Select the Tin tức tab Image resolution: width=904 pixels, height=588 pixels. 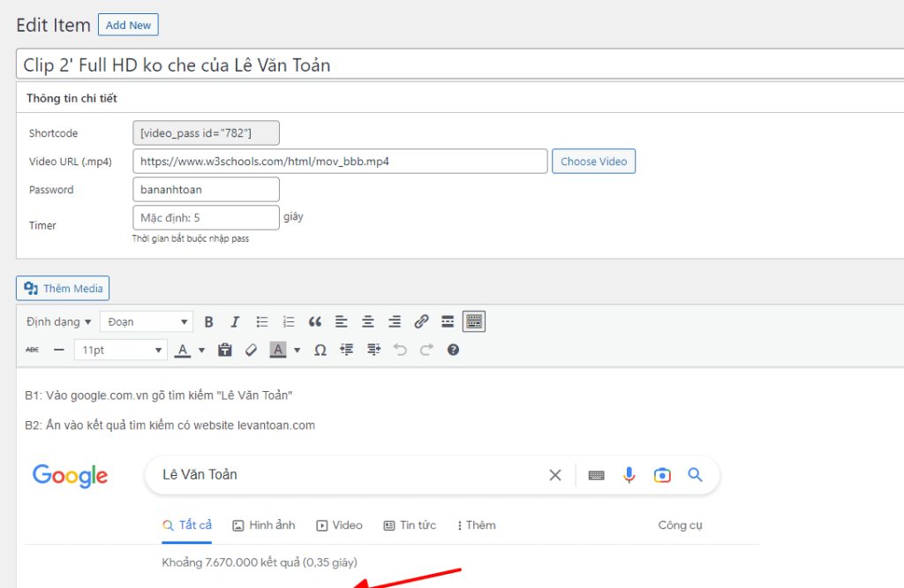410,525
